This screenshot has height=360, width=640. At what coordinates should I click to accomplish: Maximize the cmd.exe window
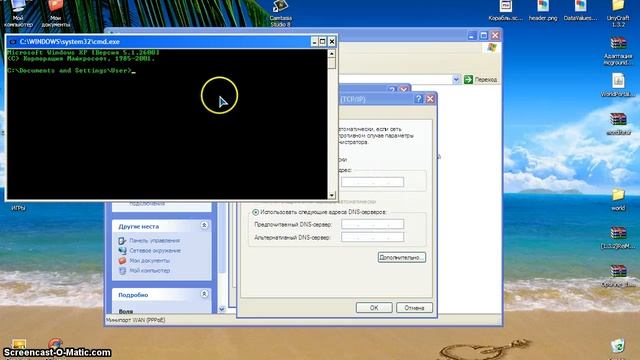coord(322,42)
